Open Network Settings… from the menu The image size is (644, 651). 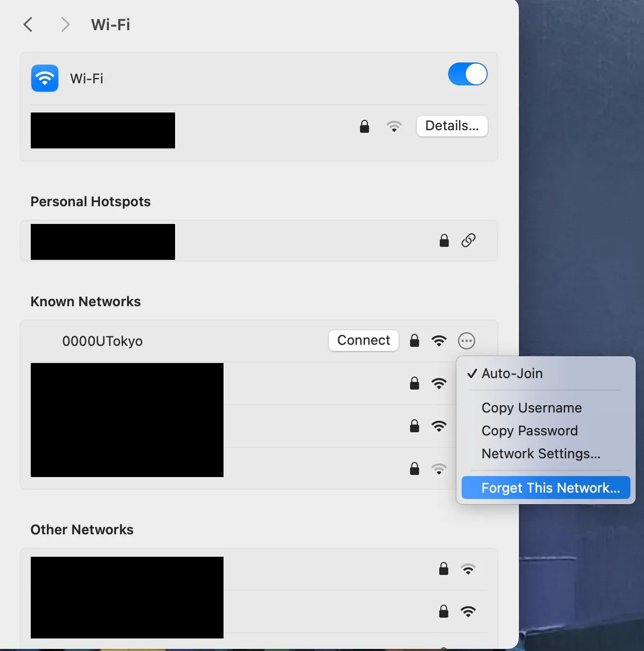[x=541, y=454]
